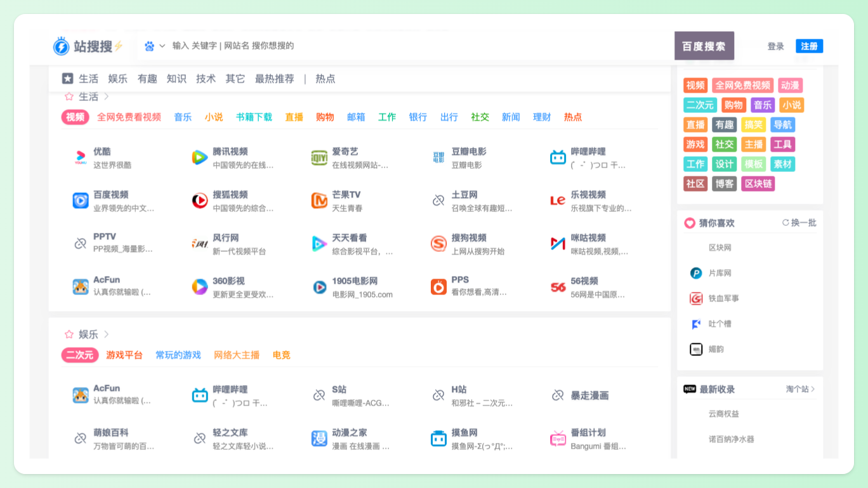Click the 站搜搜 lightning logo icon
The width and height of the screenshot is (868, 488).
[x=61, y=46]
